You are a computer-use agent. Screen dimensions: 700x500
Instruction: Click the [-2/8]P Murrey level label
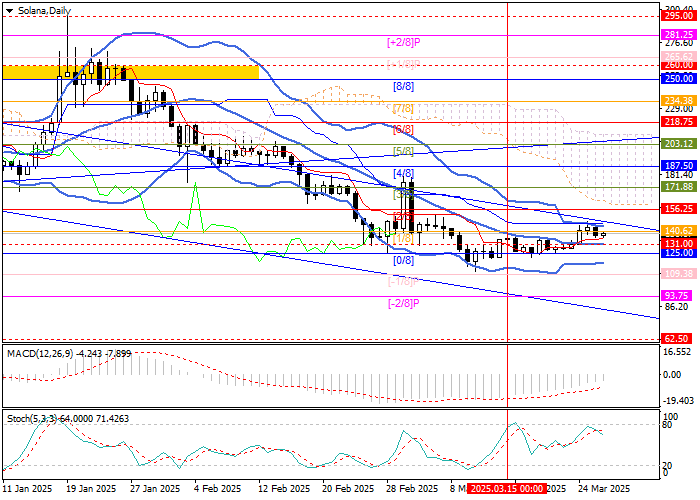coord(403,303)
